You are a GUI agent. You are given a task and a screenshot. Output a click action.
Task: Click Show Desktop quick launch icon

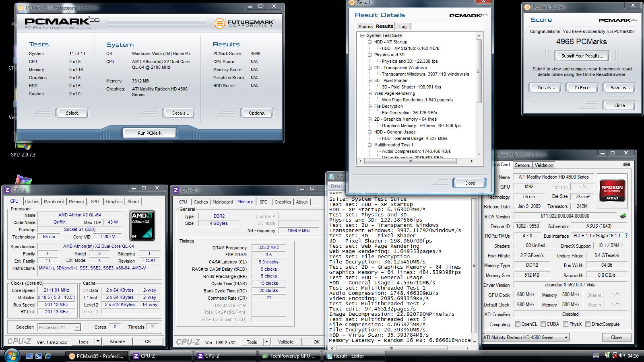pos(29,356)
